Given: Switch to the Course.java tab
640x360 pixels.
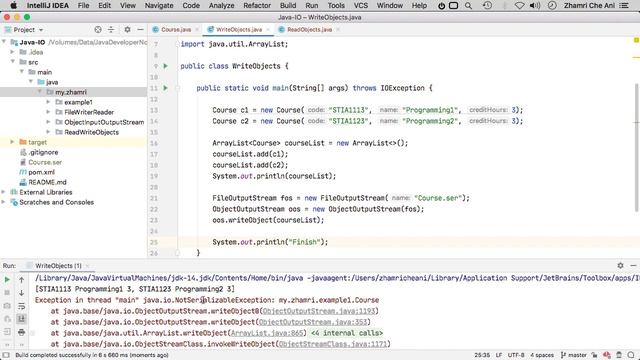Looking at the screenshot, I should tap(176, 29).
